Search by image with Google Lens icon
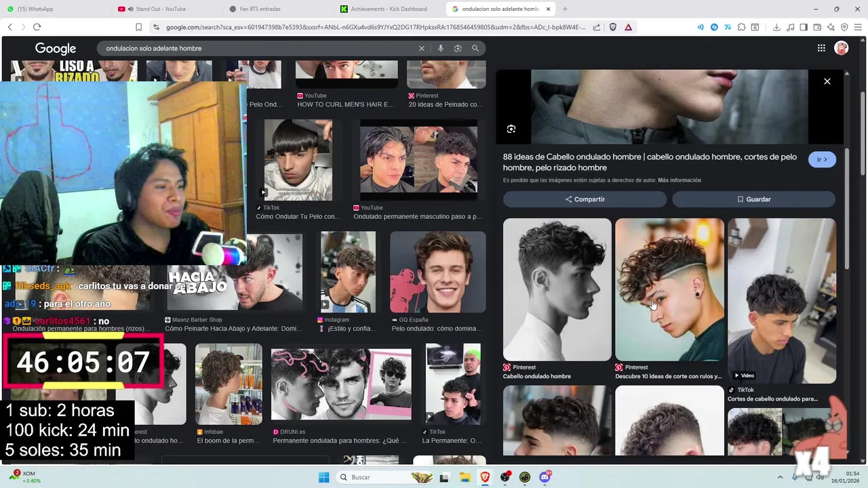Image resolution: width=868 pixels, height=488 pixels. tap(458, 48)
